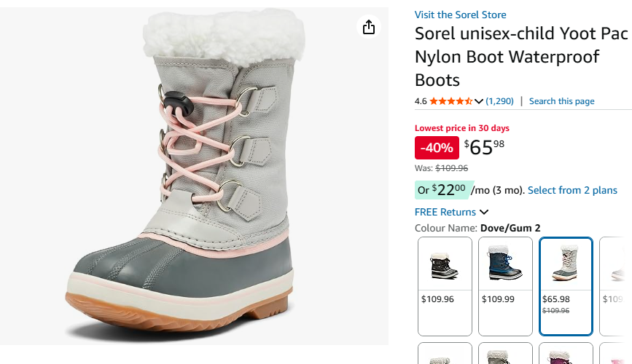Expand the ratings chevron next to the stars
The height and width of the screenshot is (364, 632).
coord(479,101)
